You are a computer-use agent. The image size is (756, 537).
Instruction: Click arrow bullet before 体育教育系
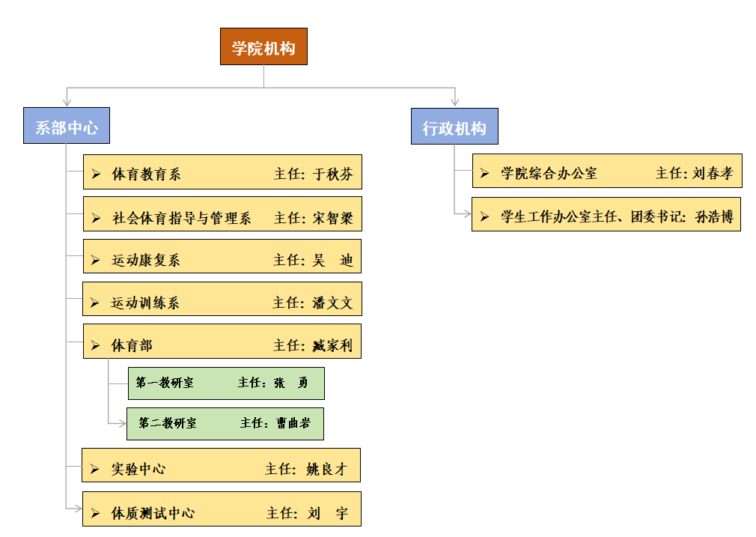96,175
